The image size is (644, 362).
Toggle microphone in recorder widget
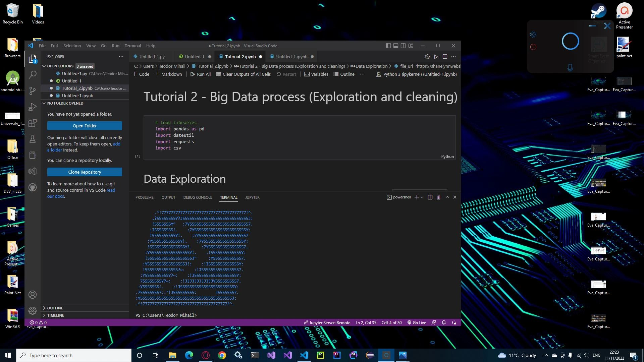coord(570,68)
